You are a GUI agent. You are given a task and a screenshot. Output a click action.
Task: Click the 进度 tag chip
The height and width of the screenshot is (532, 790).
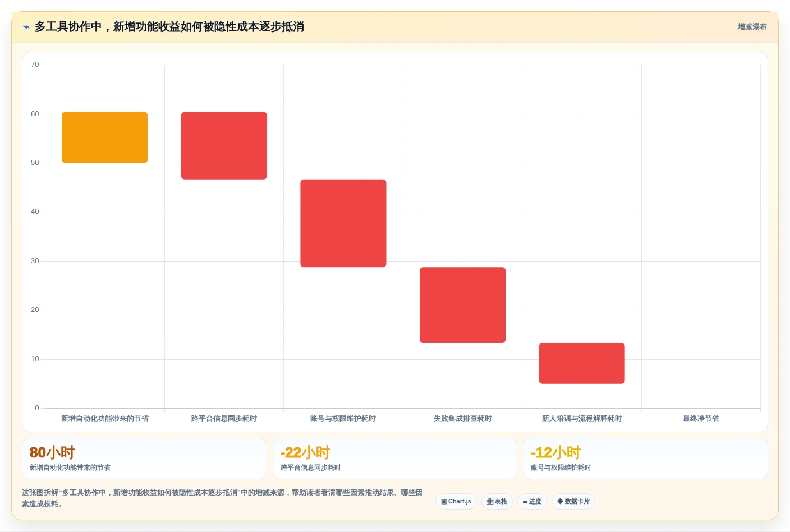[x=532, y=501]
